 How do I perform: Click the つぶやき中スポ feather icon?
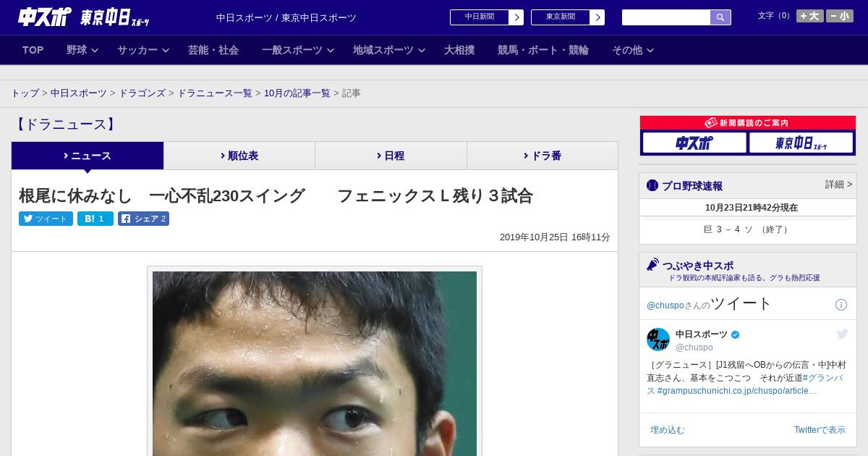[653, 265]
